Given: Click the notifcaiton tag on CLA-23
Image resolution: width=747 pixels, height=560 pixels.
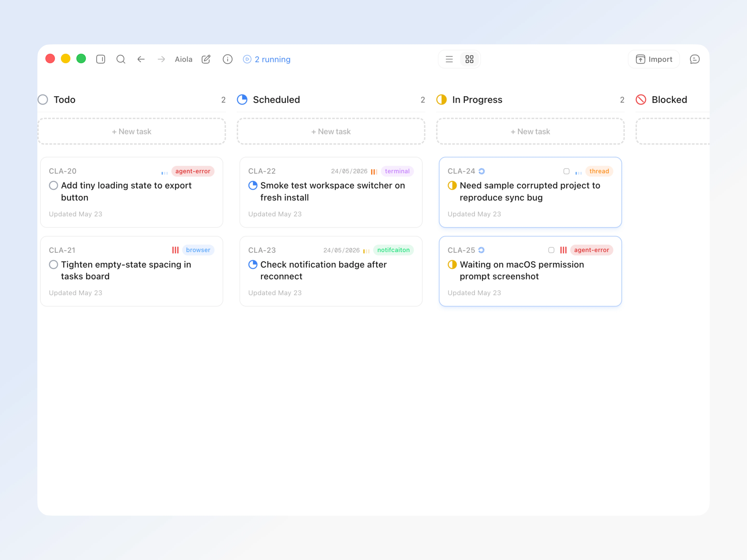Looking at the screenshot, I should (393, 250).
